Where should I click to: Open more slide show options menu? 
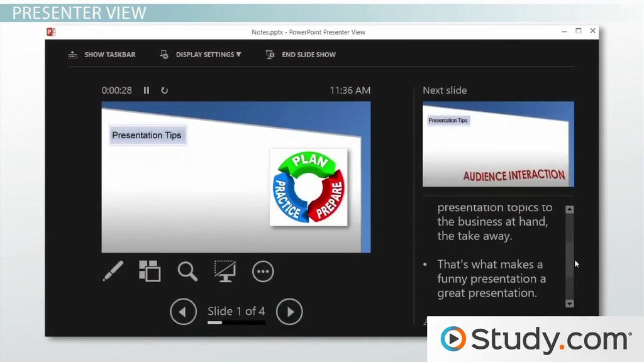[x=263, y=271]
